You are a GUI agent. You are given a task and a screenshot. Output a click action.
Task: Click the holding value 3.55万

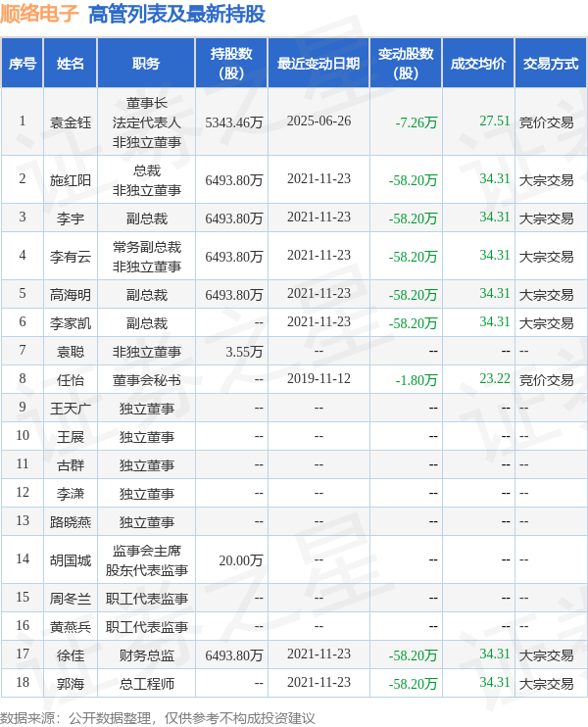(244, 352)
